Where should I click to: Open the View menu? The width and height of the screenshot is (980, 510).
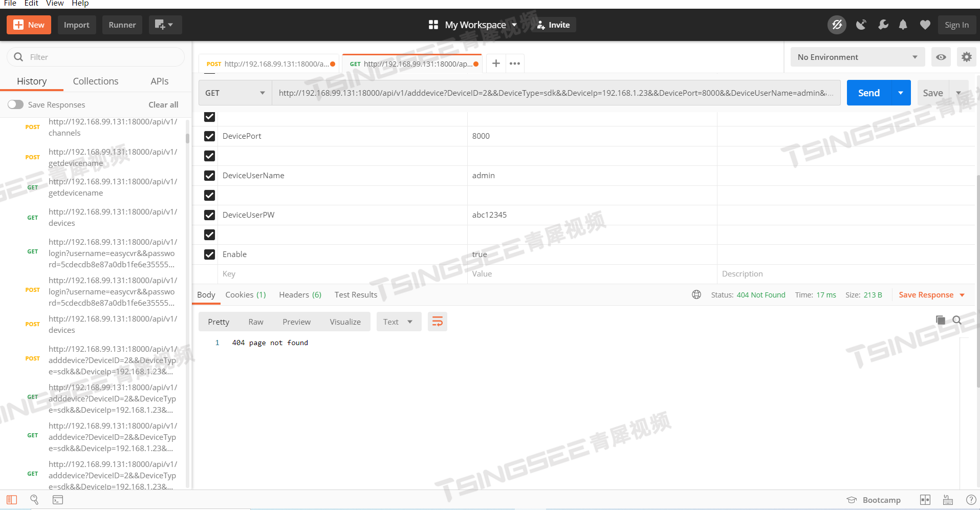point(55,4)
